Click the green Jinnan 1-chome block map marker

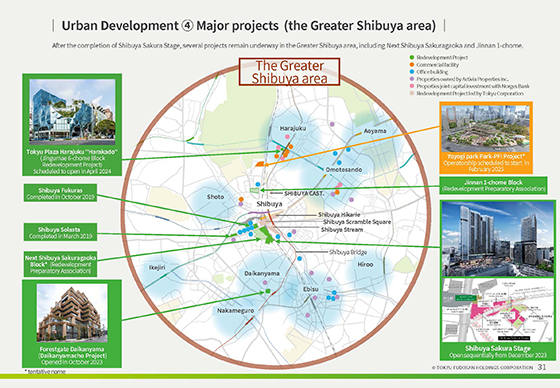point(255,190)
